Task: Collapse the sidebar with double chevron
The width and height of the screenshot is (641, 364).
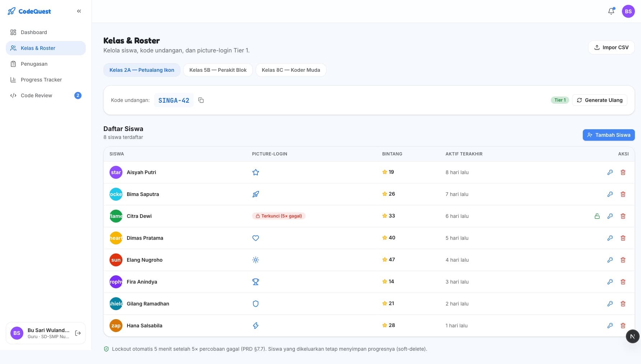Action: [79, 11]
